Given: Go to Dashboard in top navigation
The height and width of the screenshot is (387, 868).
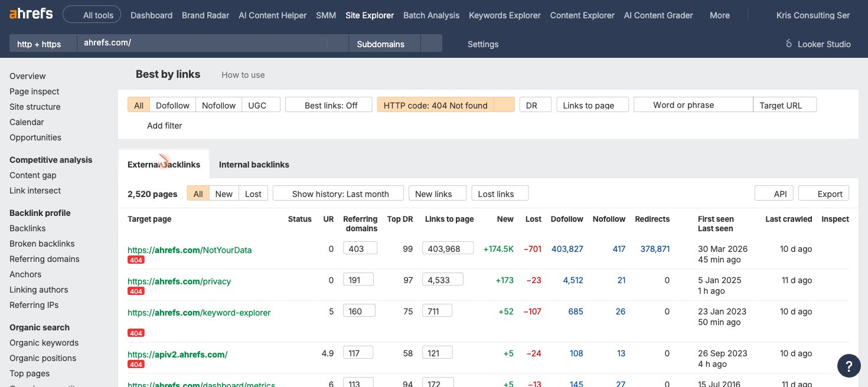Looking at the screenshot, I should 151,15.
